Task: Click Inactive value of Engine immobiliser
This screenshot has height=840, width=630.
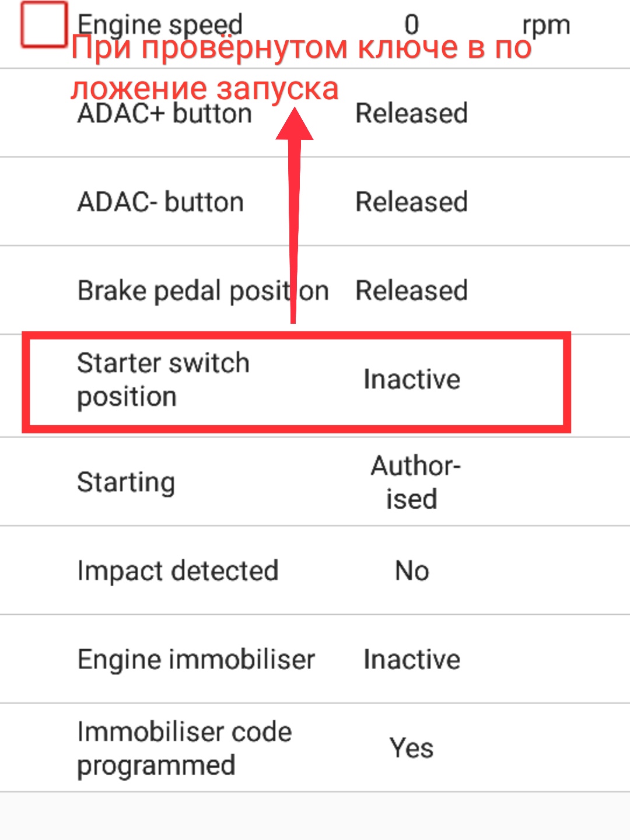Action: 411,659
